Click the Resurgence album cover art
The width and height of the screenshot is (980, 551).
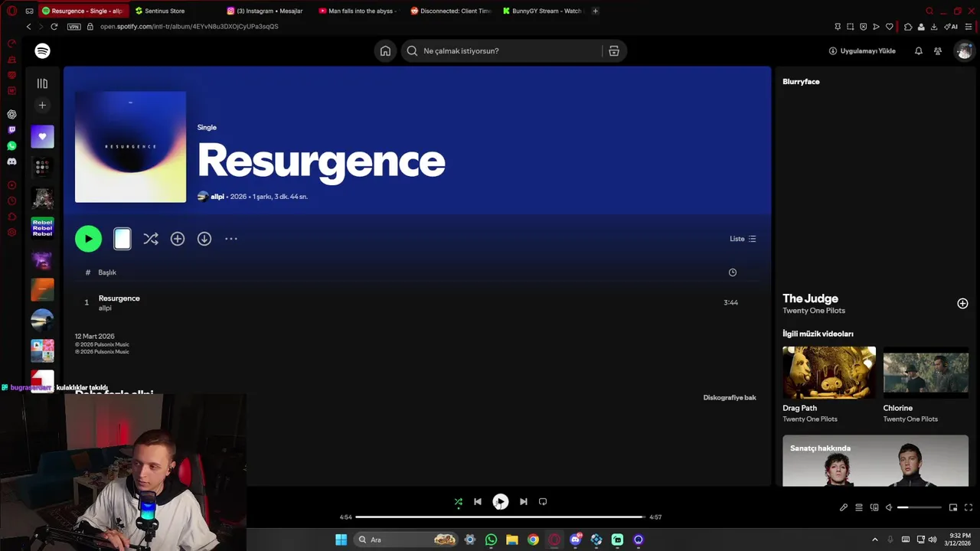coord(130,147)
